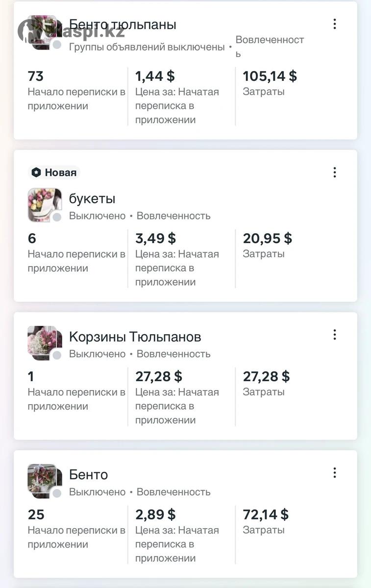Toggle status dot on Бенто campaign
Screen dimensions: 371x588
point(57,493)
